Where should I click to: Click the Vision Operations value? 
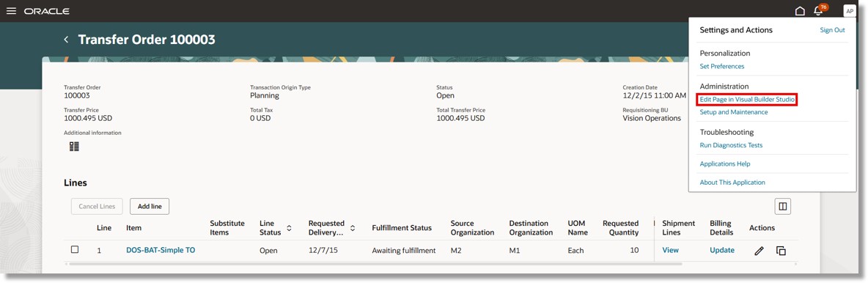tap(652, 118)
